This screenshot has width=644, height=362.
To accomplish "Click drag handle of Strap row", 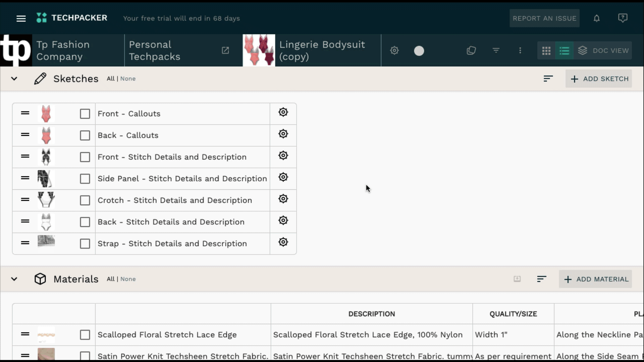I will (x=25, y=243).
